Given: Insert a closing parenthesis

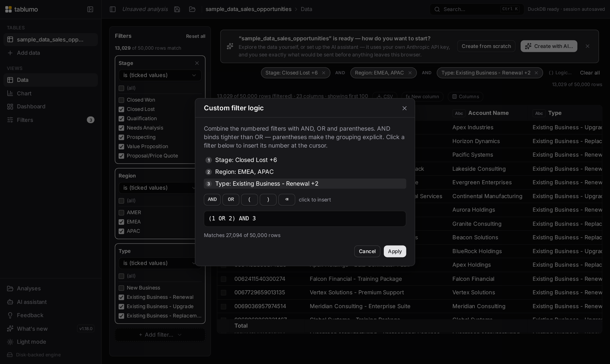Looking at the screenshot, I should click(268, 199).
